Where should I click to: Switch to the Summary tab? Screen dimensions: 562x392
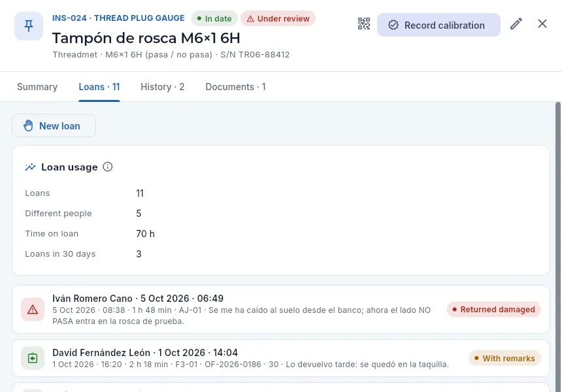pyautogui.click(x=37, y=87)
